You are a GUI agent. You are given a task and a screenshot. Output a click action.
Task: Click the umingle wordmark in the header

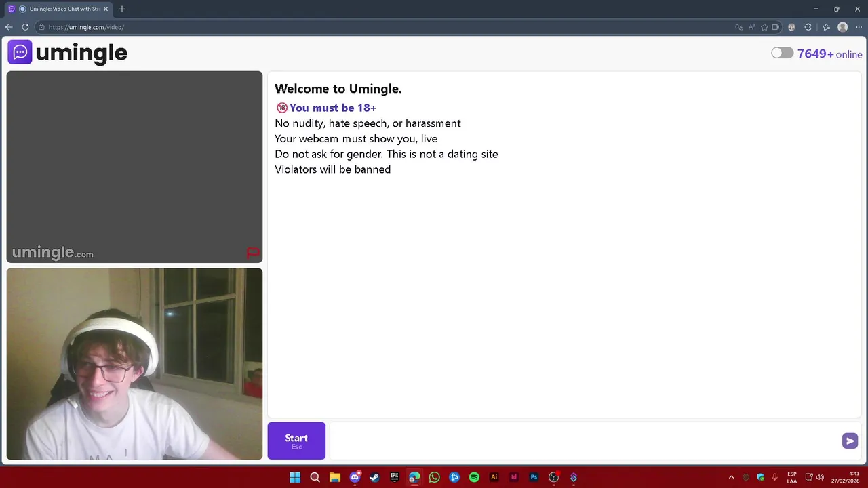81,53
